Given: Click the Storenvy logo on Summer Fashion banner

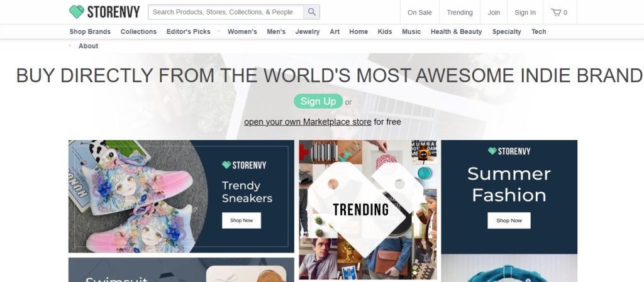Looking at the screenshot, I should (509, 151).
